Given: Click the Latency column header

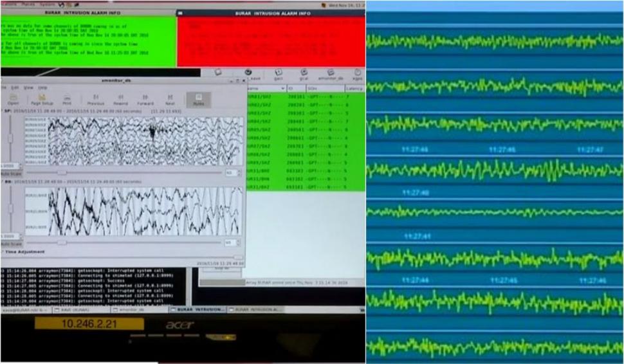Looking at the screenshot, I should pos(354,88).
